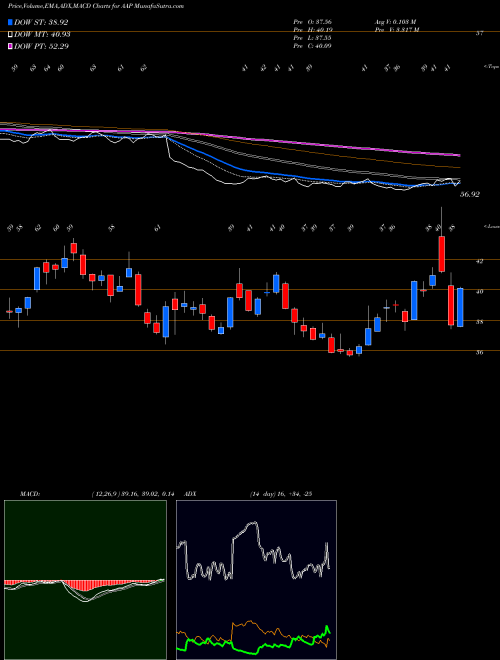Click the 36 price axis label
The width and height of the screenshot is (500, 660).
[479, 353]
